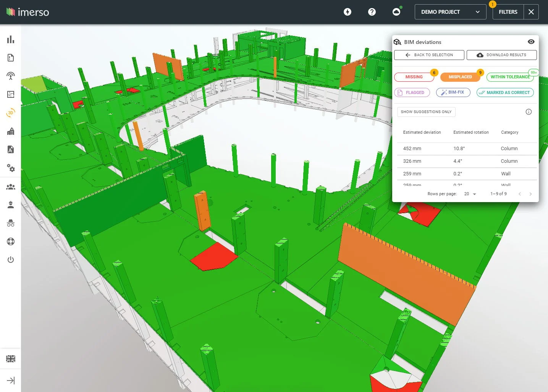Select the active 3D view icon
This screenshot has width=548, height=392.
10,113
